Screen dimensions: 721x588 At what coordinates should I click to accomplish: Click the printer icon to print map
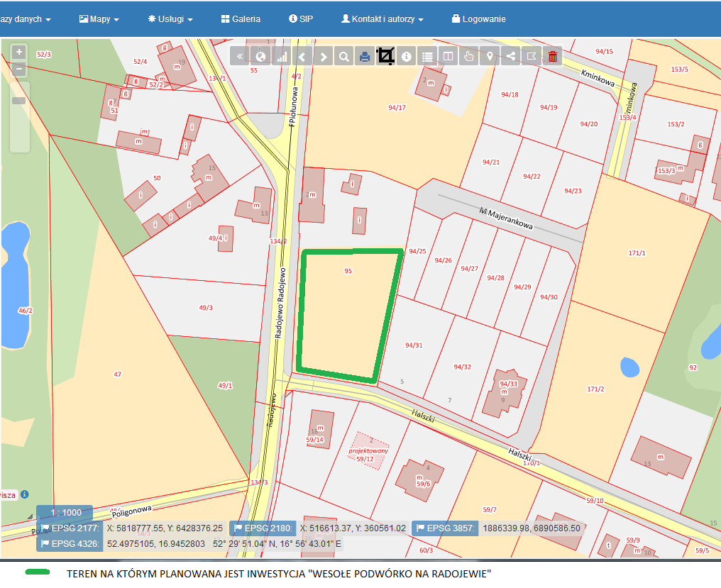[365, 57]
